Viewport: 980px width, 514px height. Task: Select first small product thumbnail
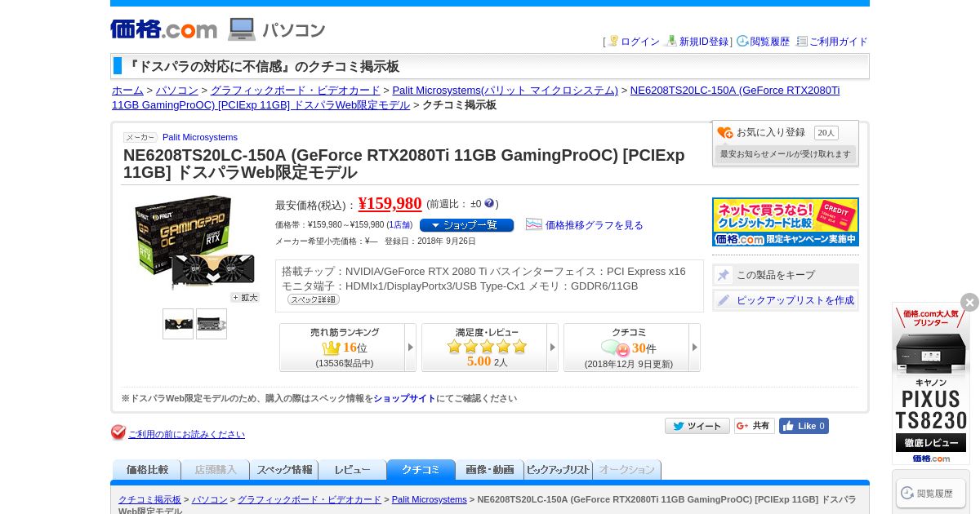[x=178, y=324]
